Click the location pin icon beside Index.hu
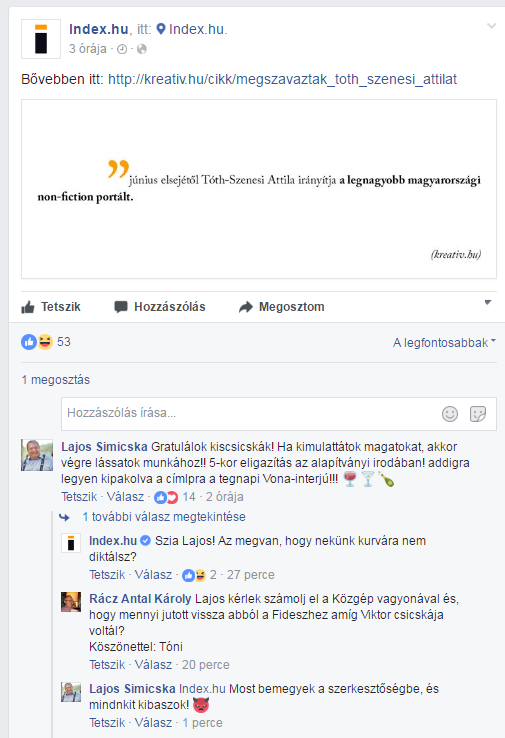The height and width of the screenshot is (738, 505). 161,29
